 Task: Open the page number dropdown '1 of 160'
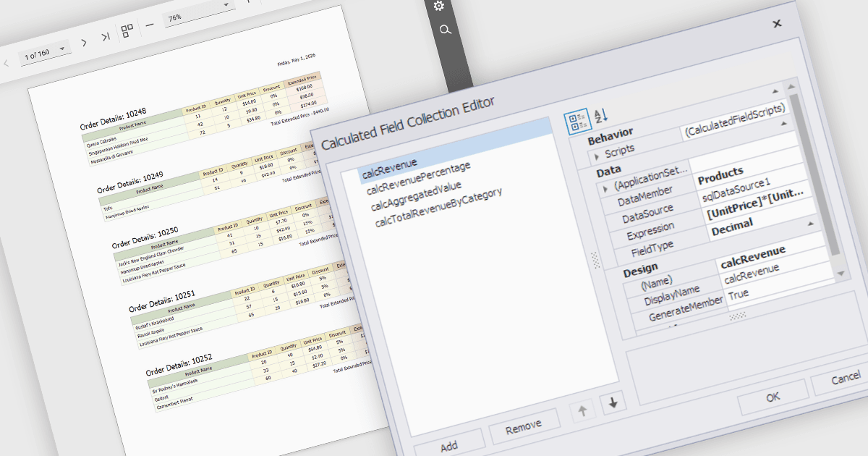(x=46, y=54)
